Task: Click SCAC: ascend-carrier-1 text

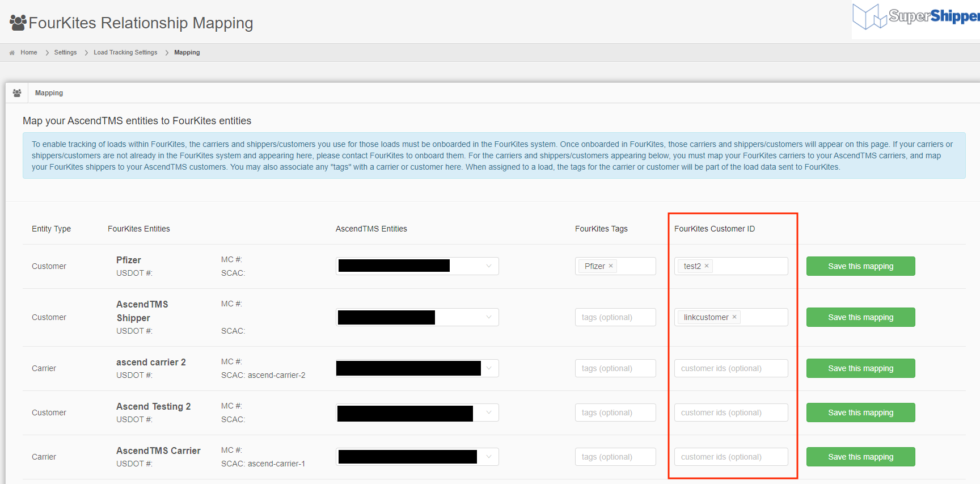Action: pyautogui.click(x=263, y=464)
